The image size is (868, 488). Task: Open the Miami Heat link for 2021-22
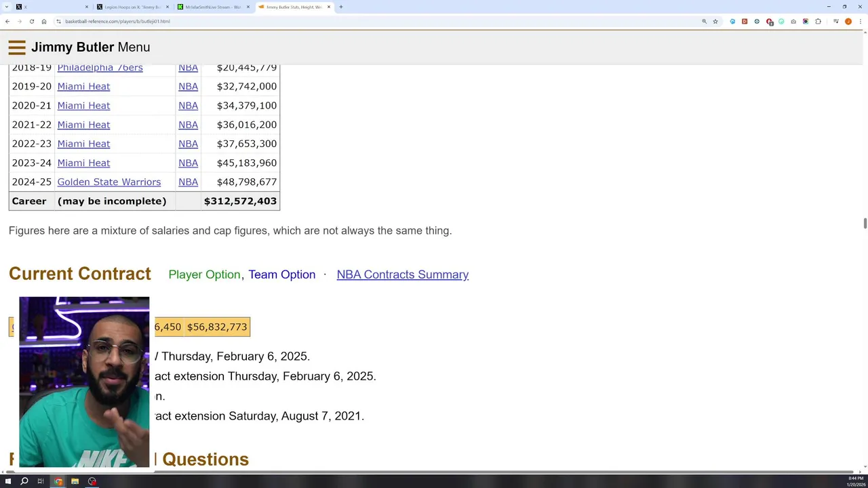83,125
